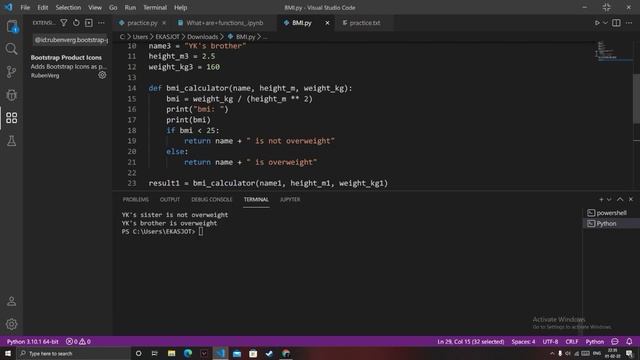
Task: Open the Terminal menu
Action: pos(155,7)
